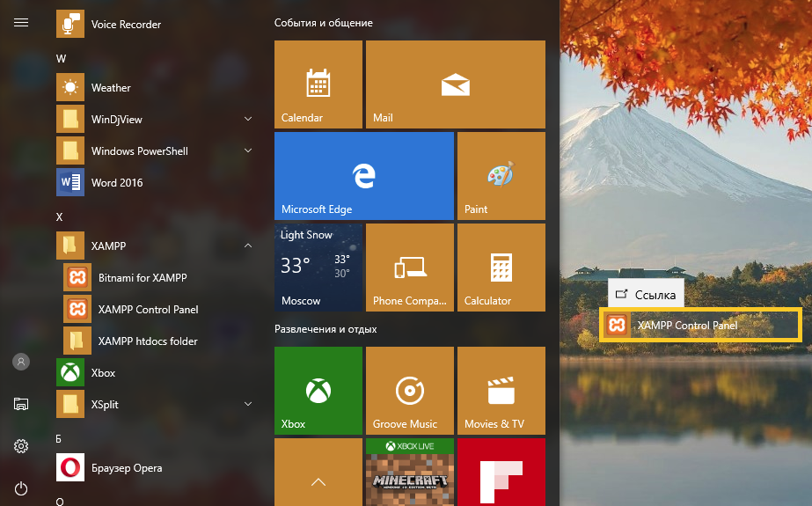Click the Groove Music tile
Screen dimensions: 812x506
tap(409, 391)
